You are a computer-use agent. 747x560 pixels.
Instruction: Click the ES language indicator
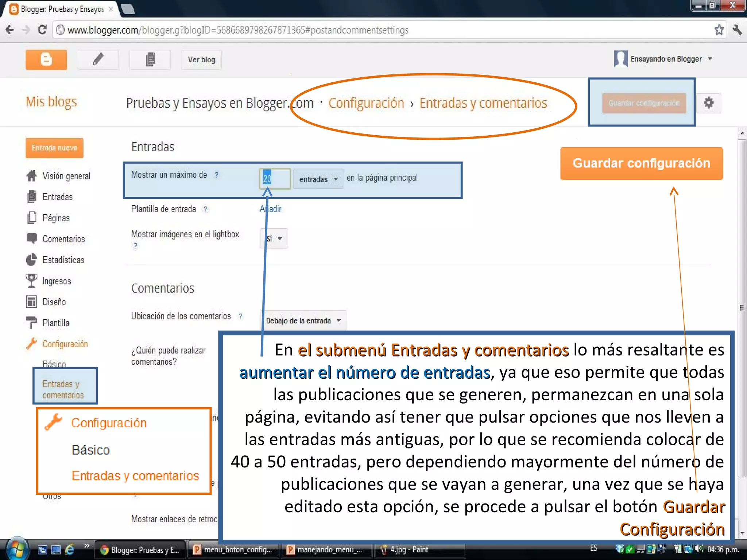(594, 548)
